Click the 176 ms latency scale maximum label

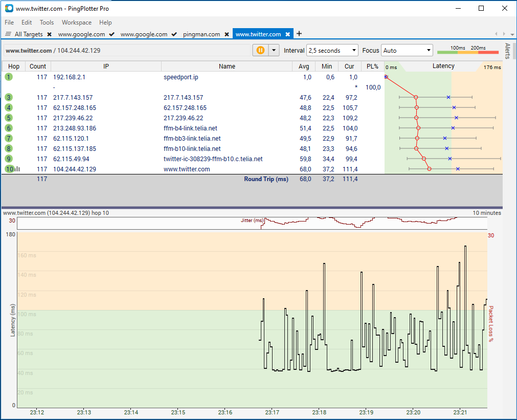pyautogui.click(x=492, y=68)
